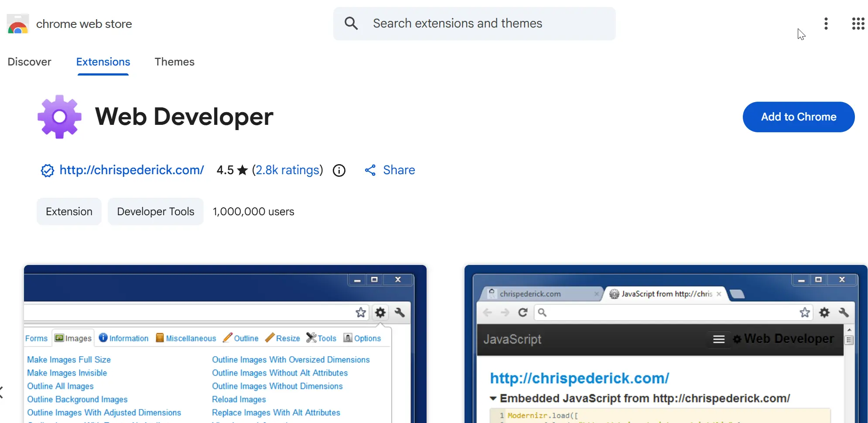The height and width of the screenshot is (423, 868).
Task: Focus the Search extensions and themes field
Action: (x=475, y=24)
